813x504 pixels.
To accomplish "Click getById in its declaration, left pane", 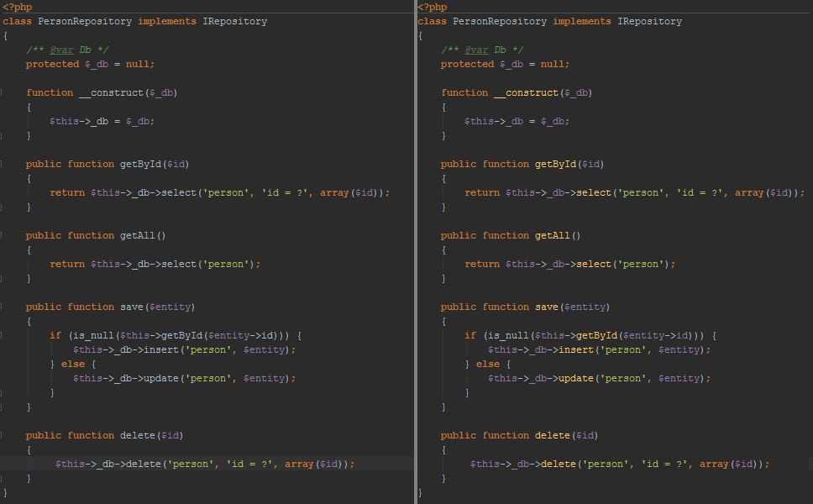I will coord(140,165).
